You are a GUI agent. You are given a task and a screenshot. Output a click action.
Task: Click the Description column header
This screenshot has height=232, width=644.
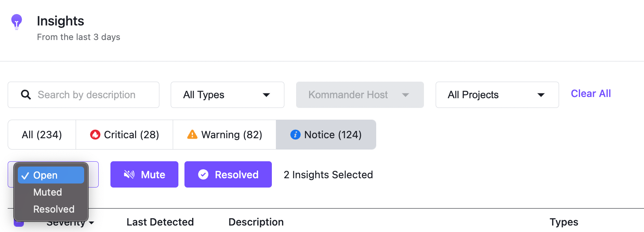(256, 222)
